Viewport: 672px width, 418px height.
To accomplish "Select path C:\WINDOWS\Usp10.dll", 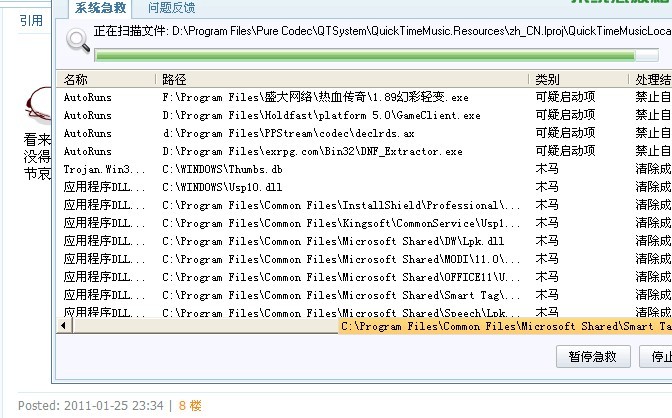I will point(222,187).
